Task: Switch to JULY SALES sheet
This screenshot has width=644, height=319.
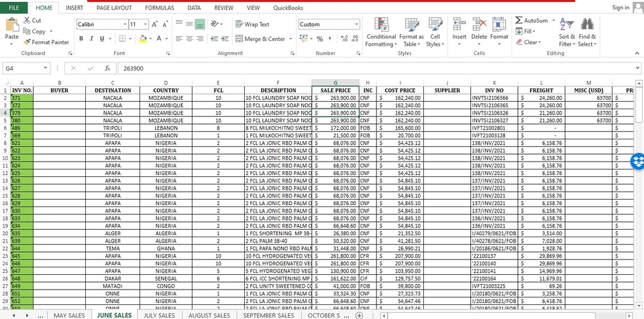Action: [x=160, y=315]
